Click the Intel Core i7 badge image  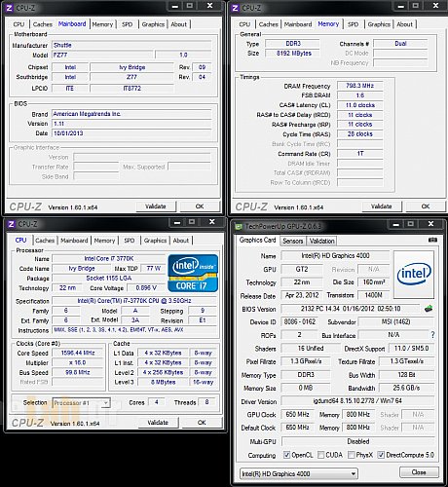tap(193, 273)
